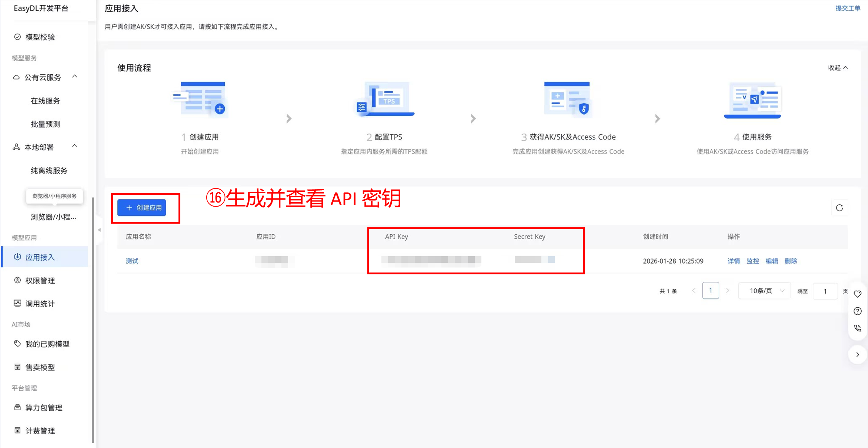Go to 调用统计 in the sidebar
Screen dimensions: 868x448
point(40,304)
